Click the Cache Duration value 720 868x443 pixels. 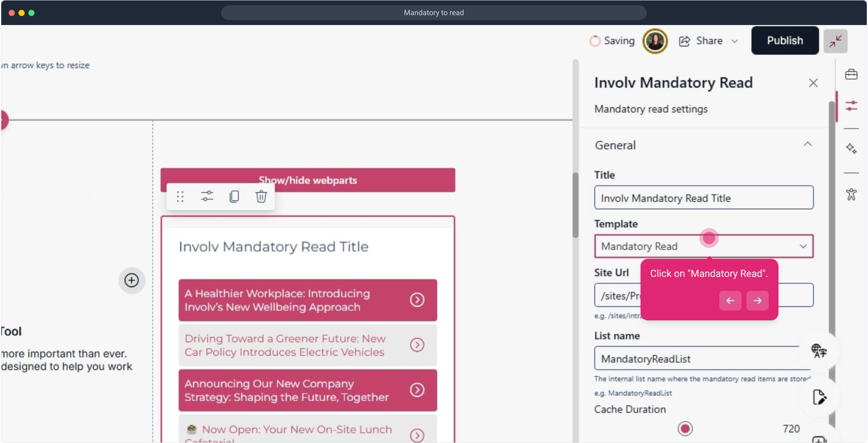click(791, 429)
